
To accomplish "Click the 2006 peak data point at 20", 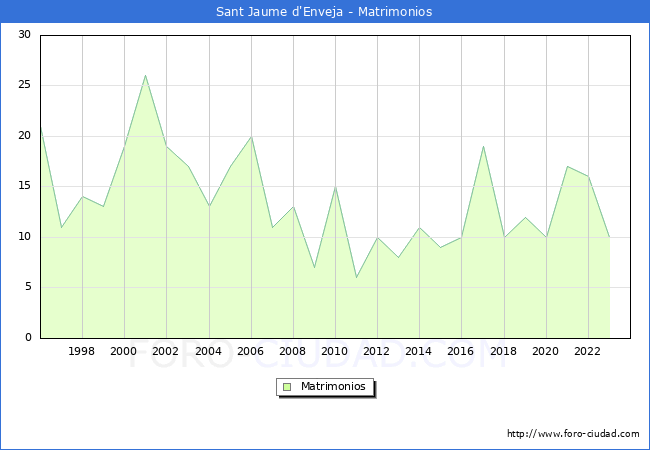I will (x=251, y=136).
